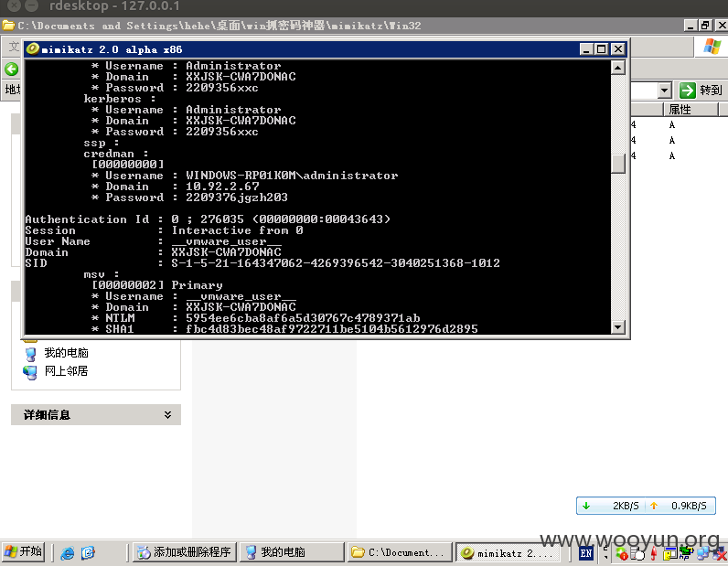
Task: Switch to mimikatz 2... taskbar button
Action: 508,552
